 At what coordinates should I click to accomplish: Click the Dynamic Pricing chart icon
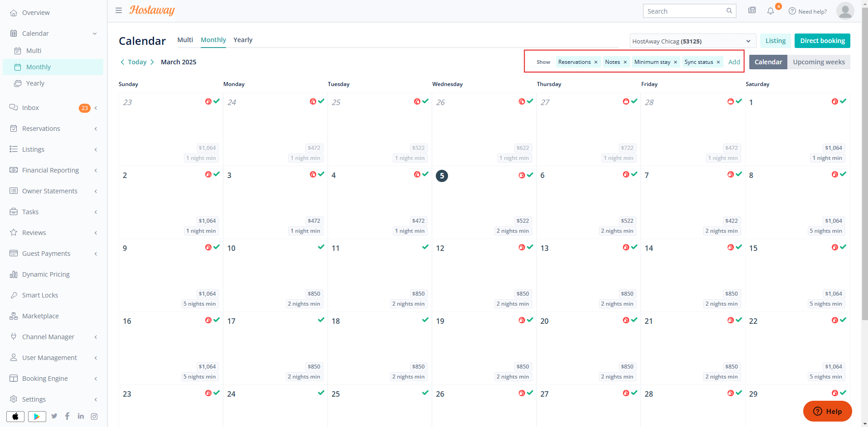pos(14,274)
